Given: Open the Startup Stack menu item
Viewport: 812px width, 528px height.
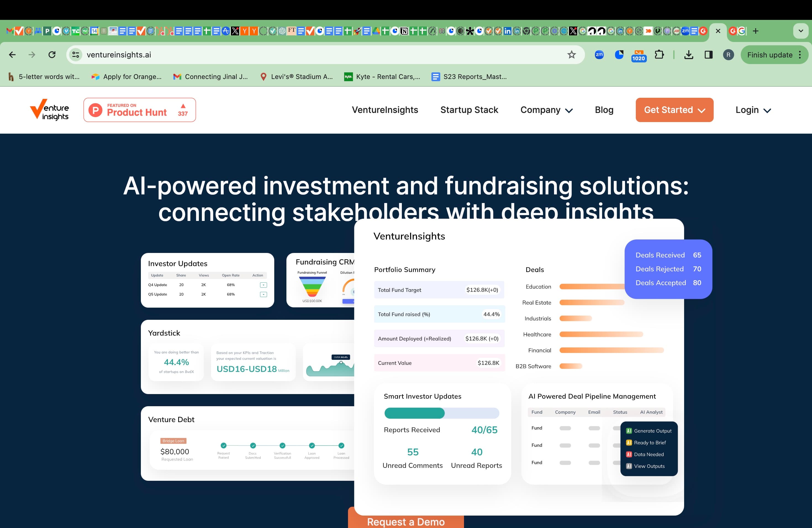Looking at the screenshot, I should pyautogui.click(x=470, y=110).
